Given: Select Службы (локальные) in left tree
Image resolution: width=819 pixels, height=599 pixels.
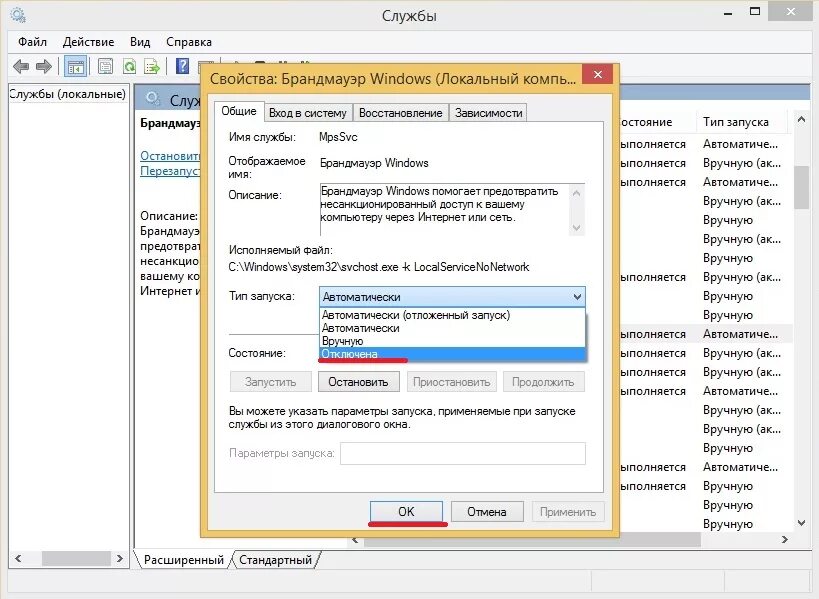Looking at the screenshot, I should 67,94.
